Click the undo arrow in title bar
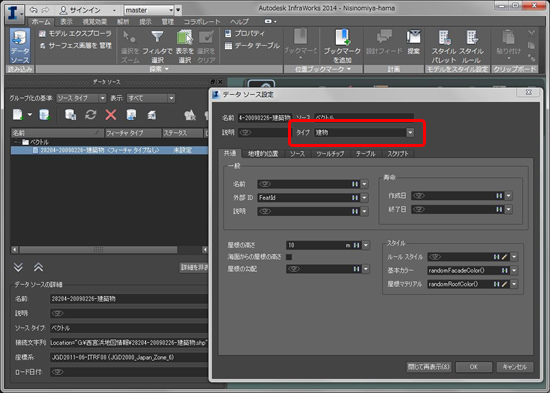Image resolution: width=550 pixels, height=393 pixels. pyautogui.click(x=33, y=9)
